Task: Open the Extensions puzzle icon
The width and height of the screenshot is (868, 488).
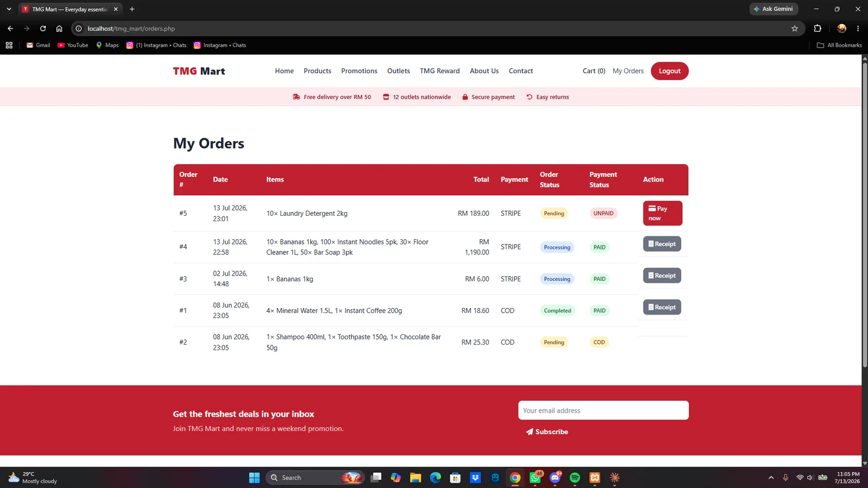Action: coord(818,29)
